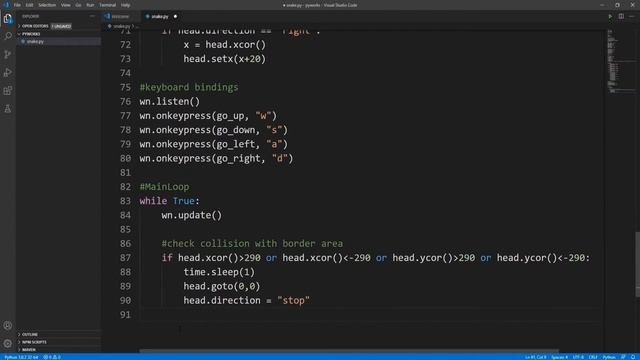Screen dimensions: 640x360
Task: Click the VS Code logo in title bar
Action: pos(6,5)
